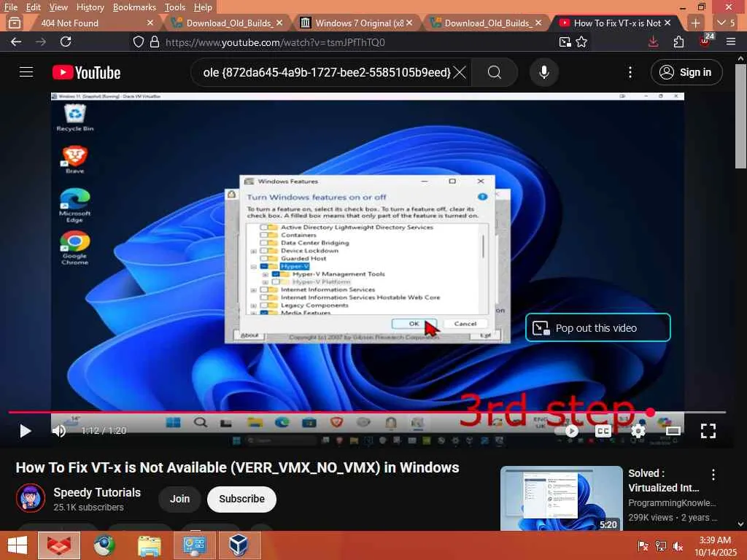Image resolution: width=747 pixels, height=560 pixels.
Task: Open the Bookmarks menu
Action: pyautogui.click(x=134, y=7)
